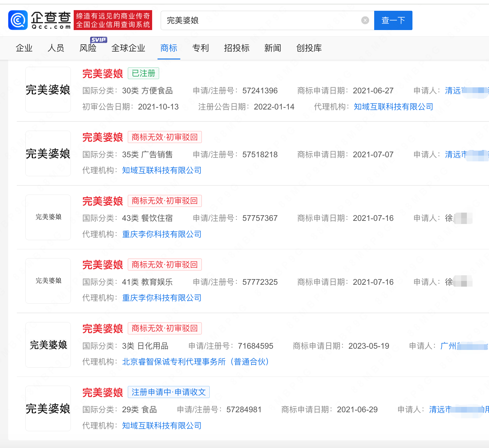489x448 pixels.
Task: Click the 查一下 search button
Action: (393, 20)
